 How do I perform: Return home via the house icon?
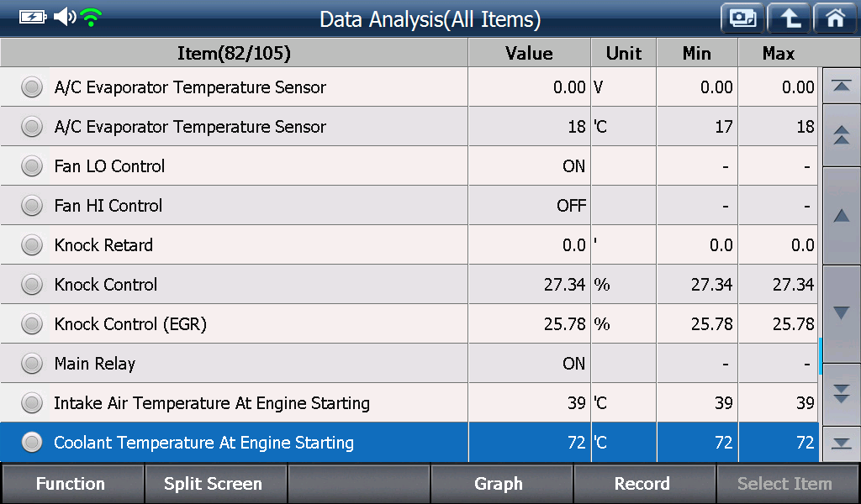pyautogui.click(x=835, y=18)
